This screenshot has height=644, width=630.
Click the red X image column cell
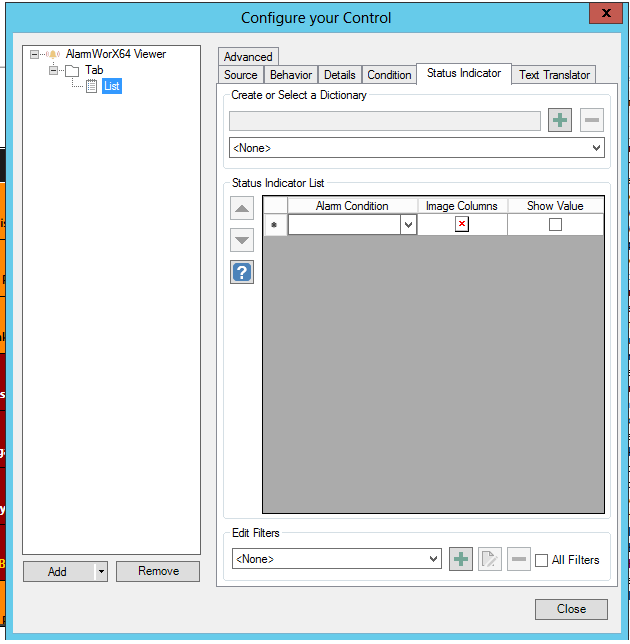pyautogui.click(x=462, y=225)
